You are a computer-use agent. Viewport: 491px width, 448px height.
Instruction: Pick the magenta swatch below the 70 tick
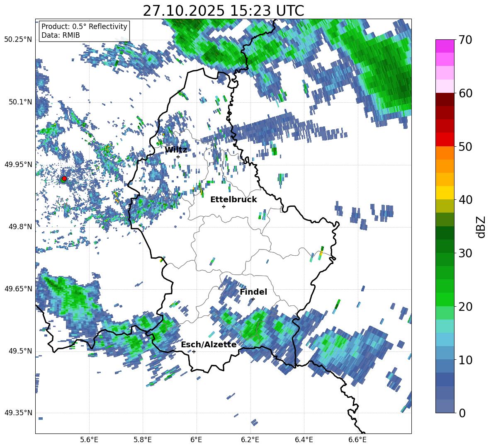445,46
